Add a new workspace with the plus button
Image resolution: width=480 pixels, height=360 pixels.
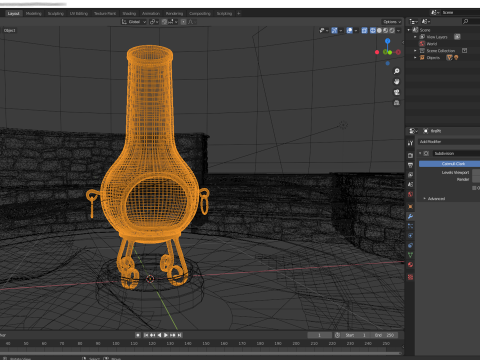coord(239,13)
